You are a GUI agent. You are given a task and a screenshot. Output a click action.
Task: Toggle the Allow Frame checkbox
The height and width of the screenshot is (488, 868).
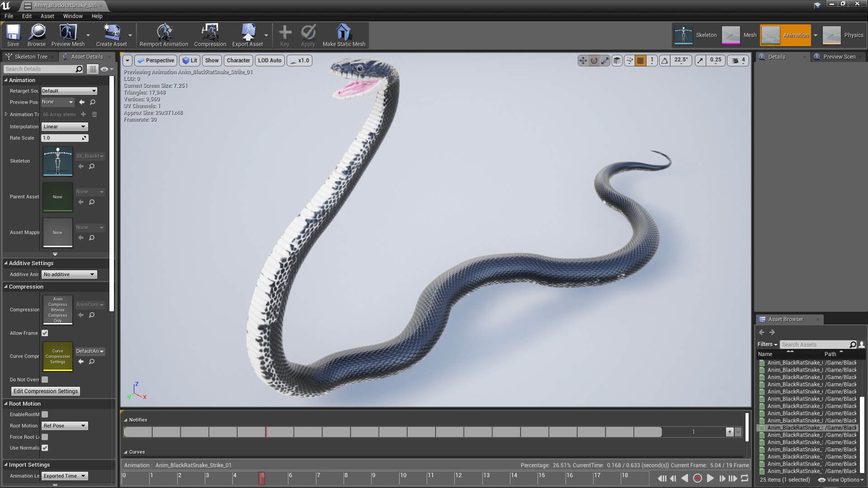[45, 333]
